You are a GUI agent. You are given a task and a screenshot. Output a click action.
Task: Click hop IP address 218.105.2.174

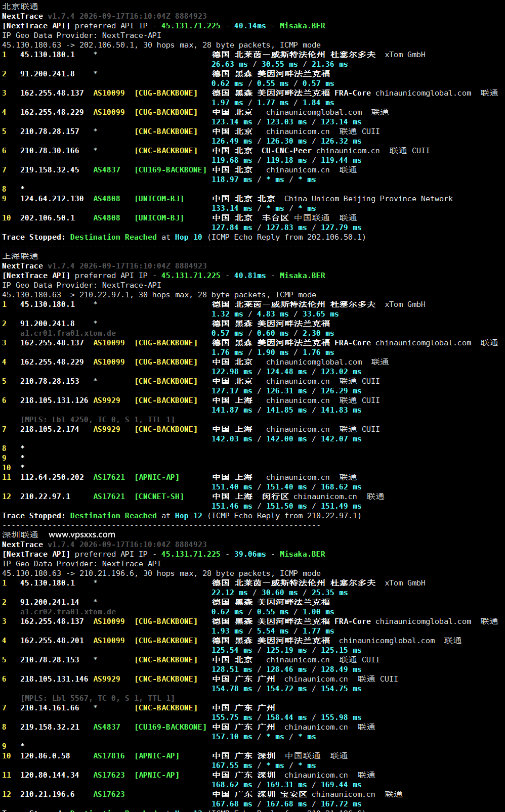click(x=50, y=429)
